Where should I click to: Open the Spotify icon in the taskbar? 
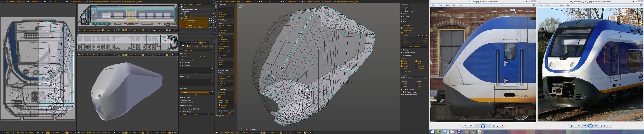[439, 132]
